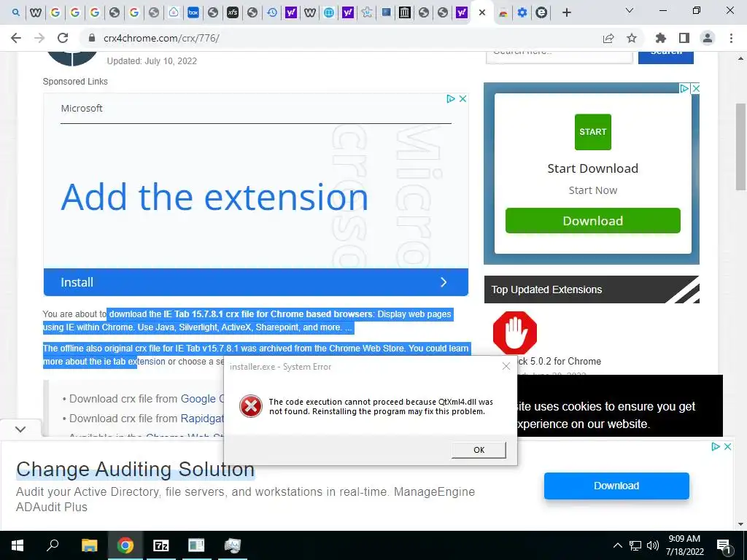
Task: Open the notification center icon
Action: point(724,545)
